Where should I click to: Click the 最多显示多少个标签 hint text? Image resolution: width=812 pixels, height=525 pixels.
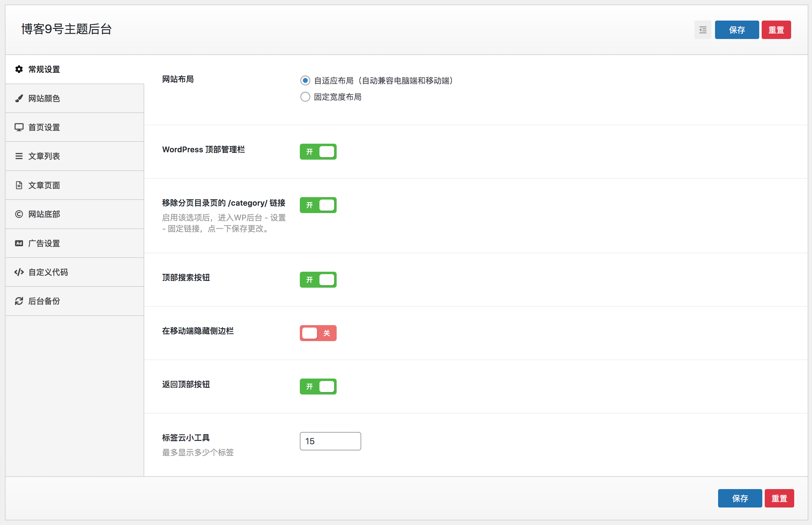pyautogui.click(x=198, y=452)
